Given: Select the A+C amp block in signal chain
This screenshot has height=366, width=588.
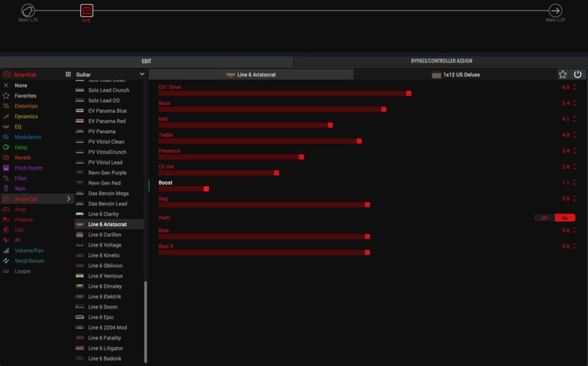Looking at the screenshot, I should [x=86, y=10].
